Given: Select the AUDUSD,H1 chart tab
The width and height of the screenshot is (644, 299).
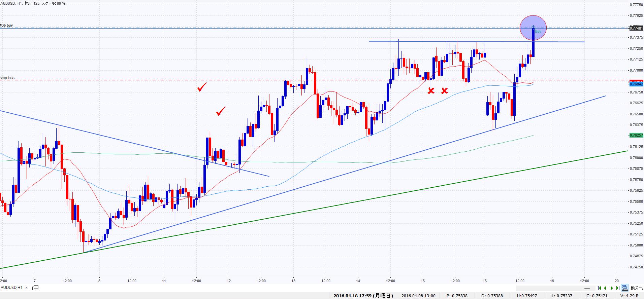Looking at the screenshot, I should (12, 288).
